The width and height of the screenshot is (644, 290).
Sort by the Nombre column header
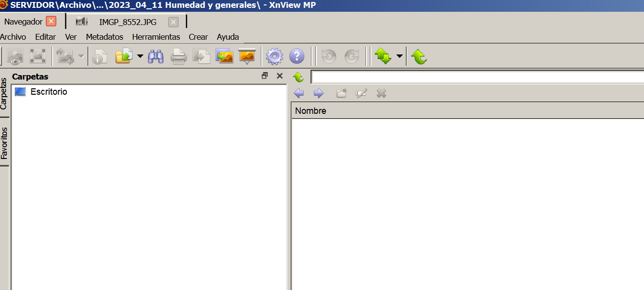pyautogui.click(x=310, y=111)
